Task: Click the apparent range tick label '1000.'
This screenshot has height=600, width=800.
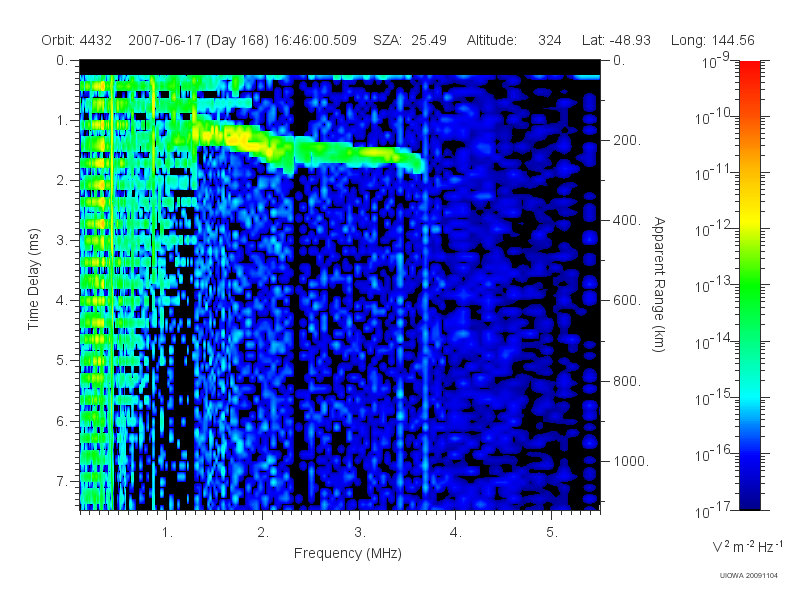Action: (x=631, y=461)
